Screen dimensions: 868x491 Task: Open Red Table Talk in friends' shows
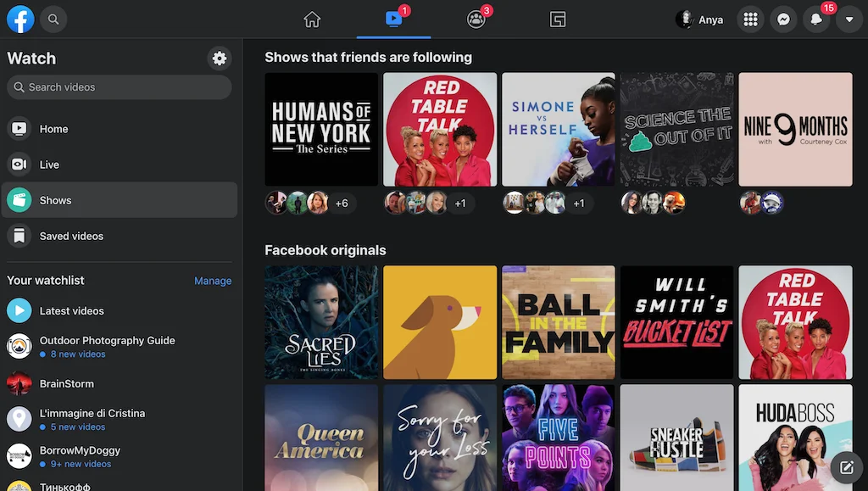(x=440, y=130)
